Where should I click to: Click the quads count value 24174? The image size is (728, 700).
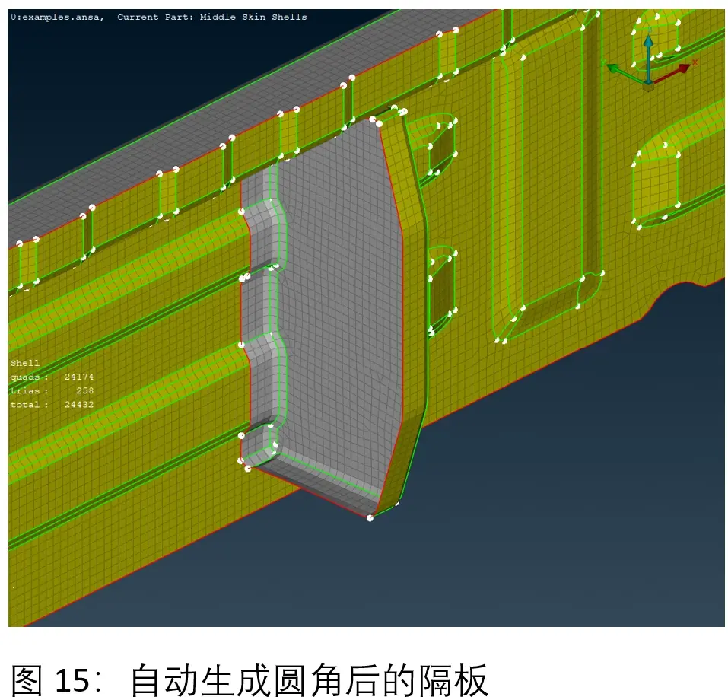pos(79,377)
